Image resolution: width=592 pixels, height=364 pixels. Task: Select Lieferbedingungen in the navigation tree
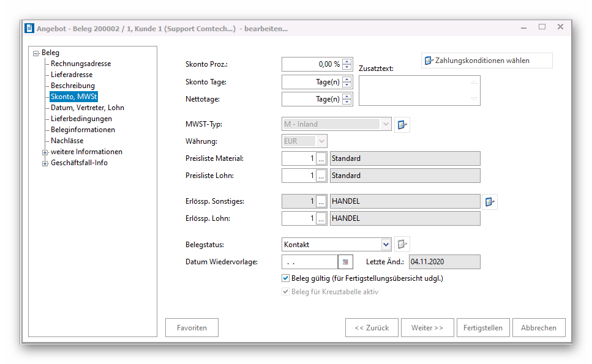point(81,119)
